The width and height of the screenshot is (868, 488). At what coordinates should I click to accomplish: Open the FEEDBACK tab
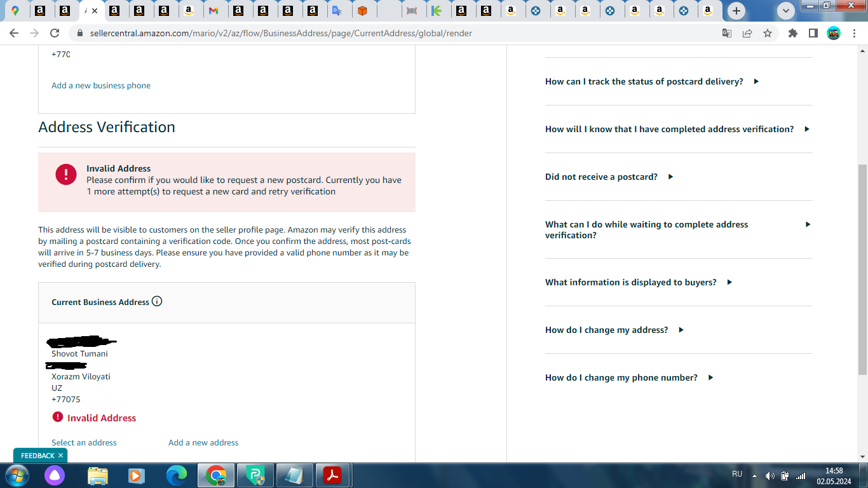click(37, 456)
